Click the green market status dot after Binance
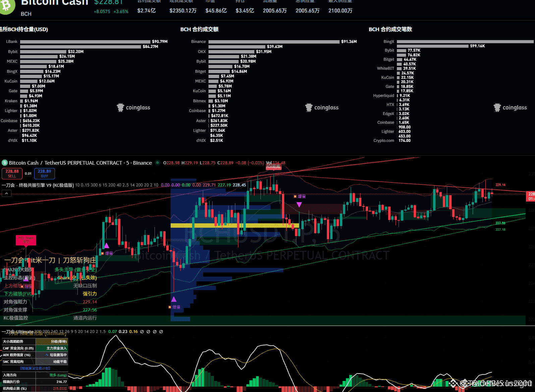 coord(158,163)
